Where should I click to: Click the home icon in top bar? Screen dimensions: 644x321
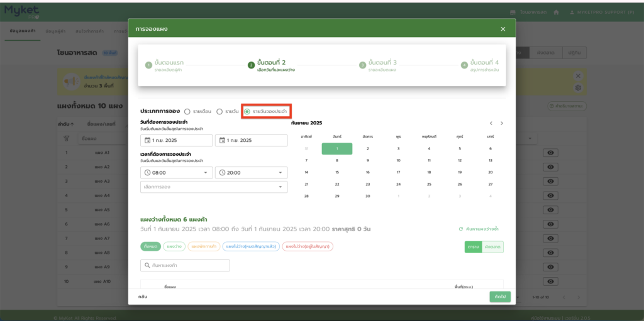[556, 13]
